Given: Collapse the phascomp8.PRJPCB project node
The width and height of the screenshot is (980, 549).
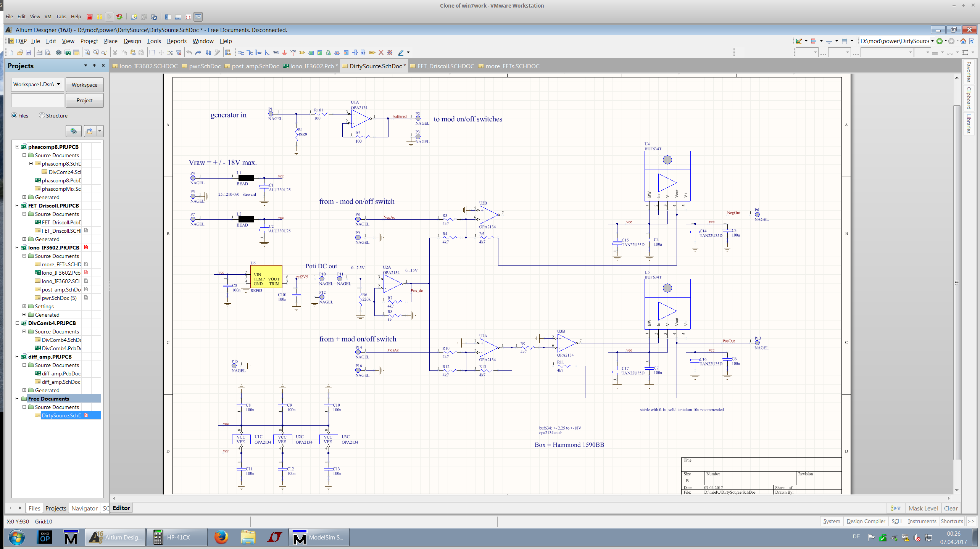Looking at the screenshot, I should pos(17,147).
